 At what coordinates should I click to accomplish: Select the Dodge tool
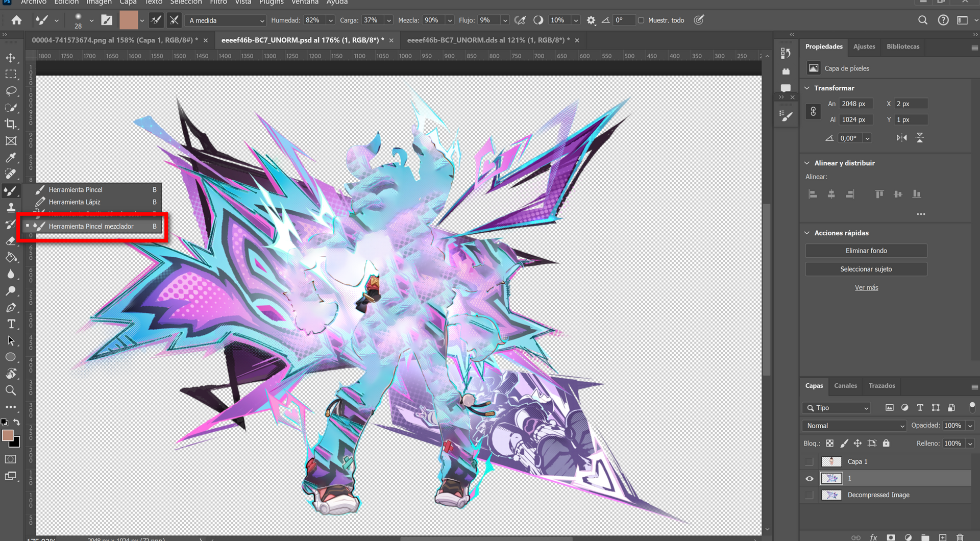[x=11, y=291]
